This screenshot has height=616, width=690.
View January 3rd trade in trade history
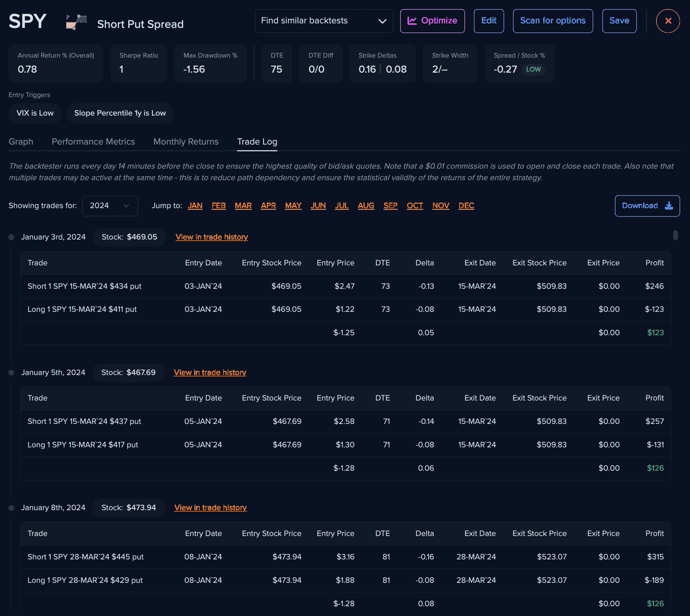click(x=212, y=237)
